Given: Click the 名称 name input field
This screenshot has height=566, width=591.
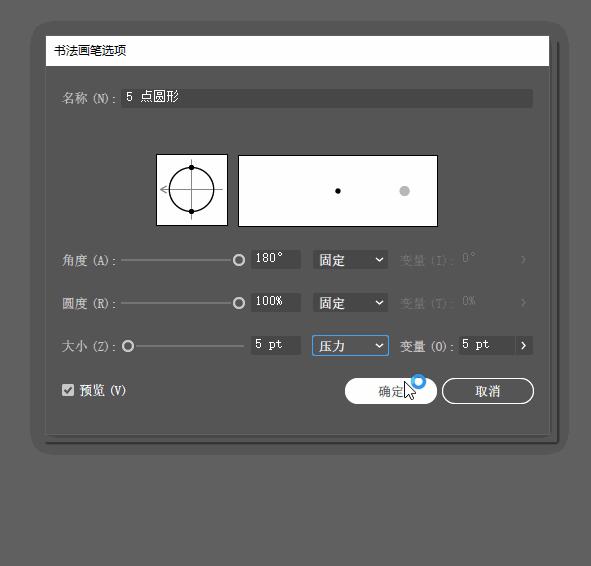Looking at the screenshot, I should click(x=327, y=98).
